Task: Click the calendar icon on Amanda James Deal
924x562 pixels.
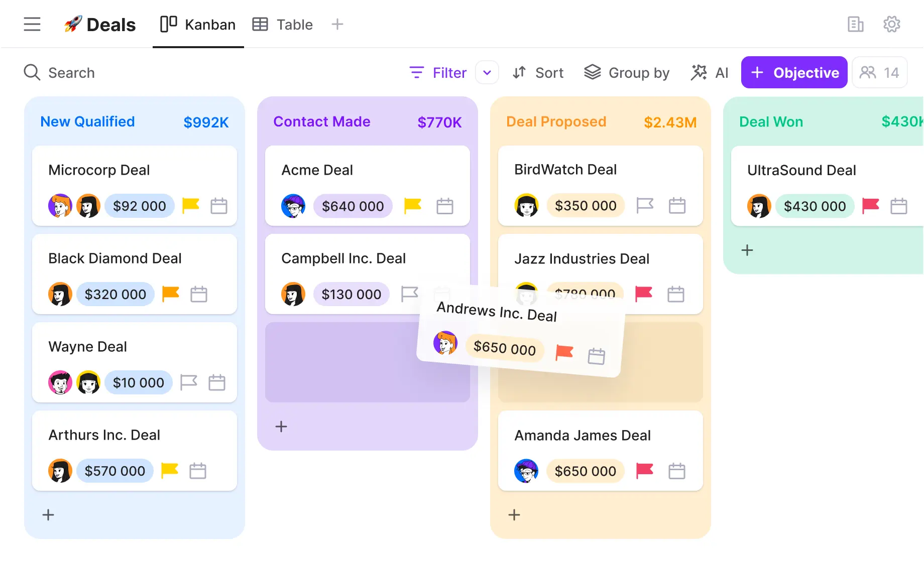Action: pos(676,471)
